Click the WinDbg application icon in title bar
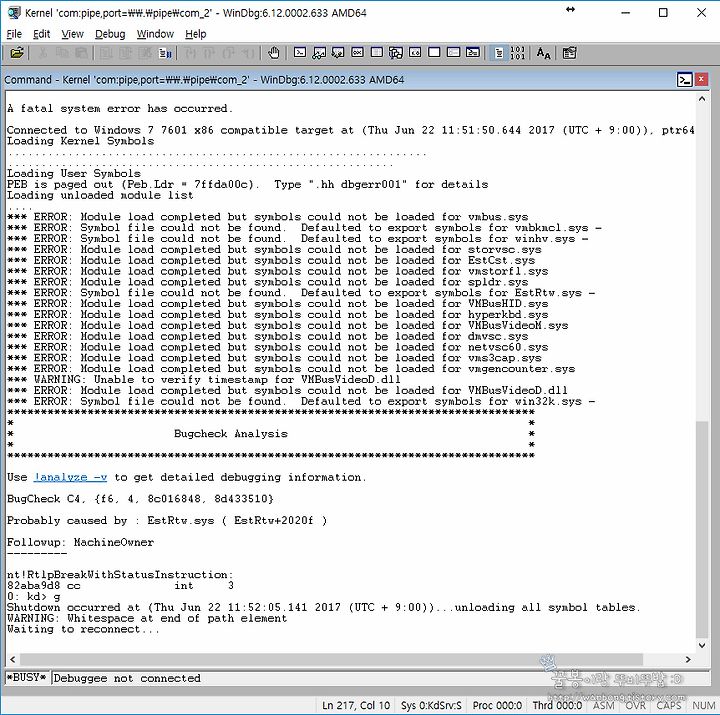Image resolution: width=720 pixels, height=715 pixels. point(14,12)
